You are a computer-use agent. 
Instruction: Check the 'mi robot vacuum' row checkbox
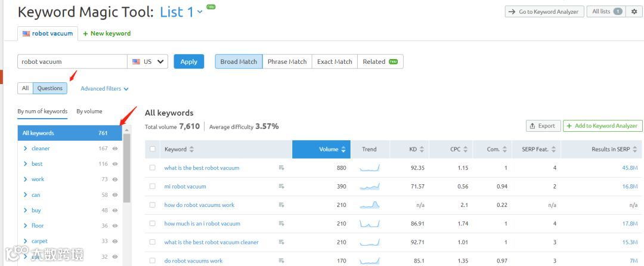pos(153,186)
